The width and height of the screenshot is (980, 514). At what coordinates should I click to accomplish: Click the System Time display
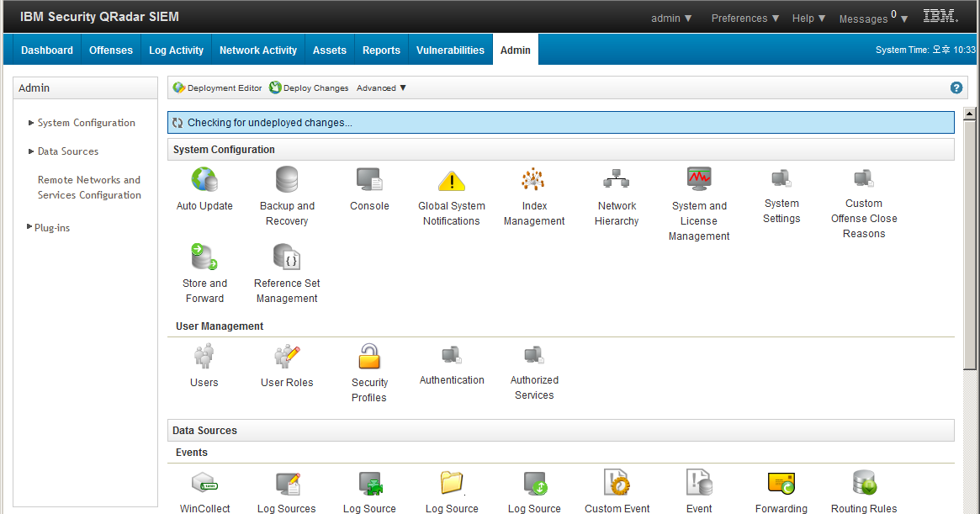click(925, 50)
